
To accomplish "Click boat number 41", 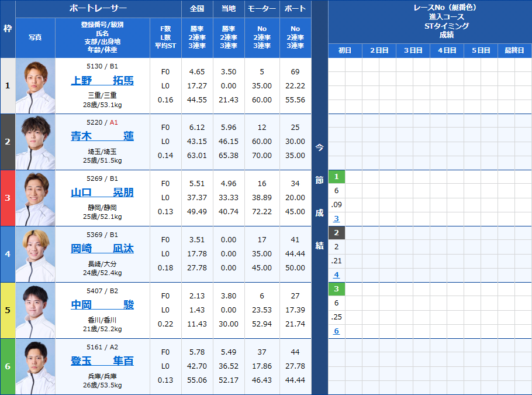I will pos(295,240).
